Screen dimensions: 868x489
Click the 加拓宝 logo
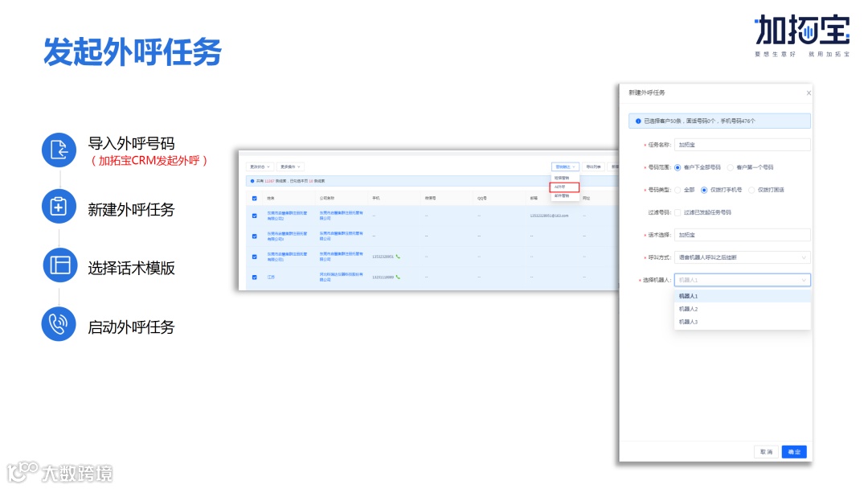pyautogui.click(x=802, y=35)
